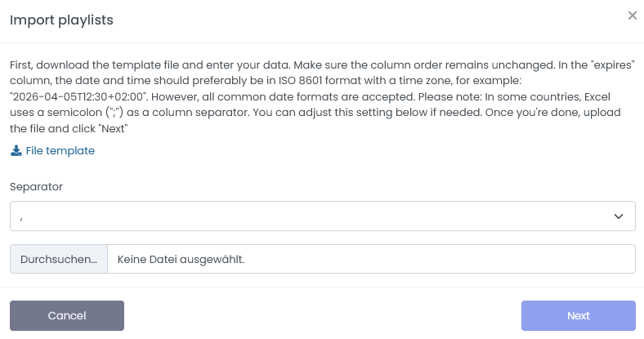The width and height of the screenshot is (644, 339).
Task: Click the "Separator" field label
Action: click(x=37, y=186)
